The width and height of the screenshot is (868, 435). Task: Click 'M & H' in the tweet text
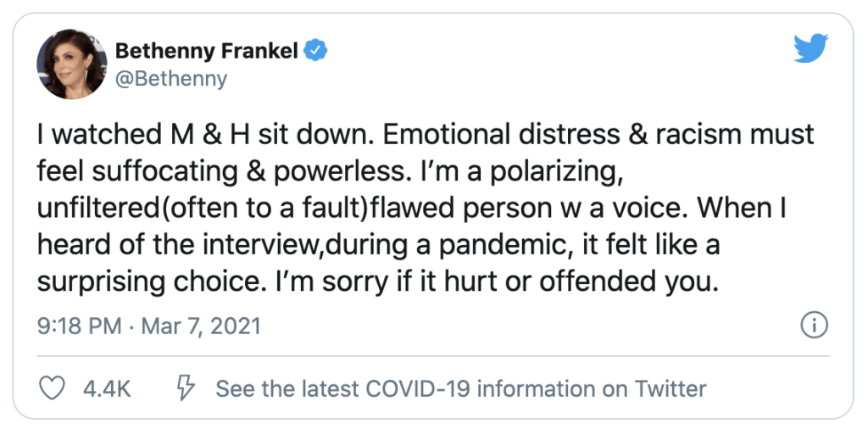[208, 135]
